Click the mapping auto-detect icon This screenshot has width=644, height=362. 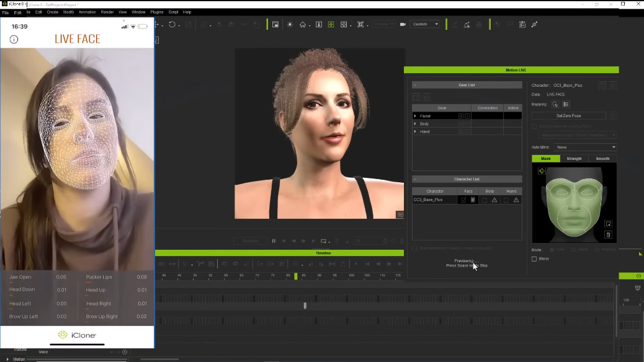pyautogui.click(x=555, y=104)
